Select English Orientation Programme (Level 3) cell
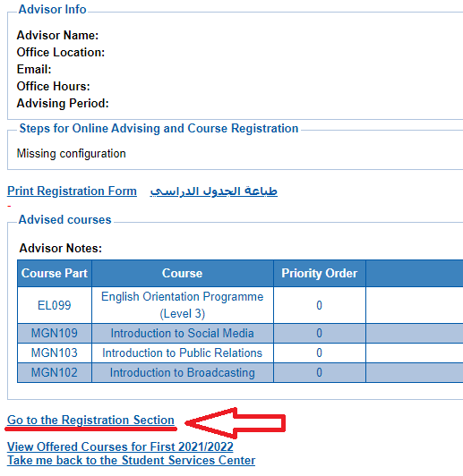This screenshot has width=463, height=476. [x=183, y=305]
